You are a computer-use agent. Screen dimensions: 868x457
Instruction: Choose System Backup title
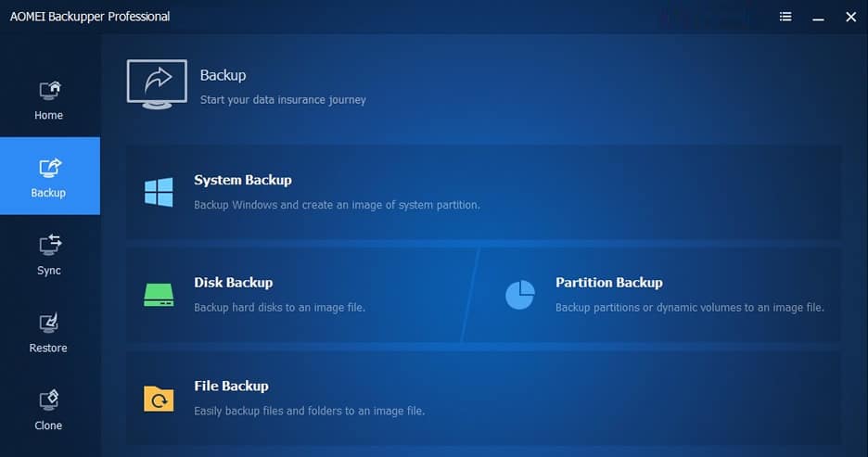242,180
